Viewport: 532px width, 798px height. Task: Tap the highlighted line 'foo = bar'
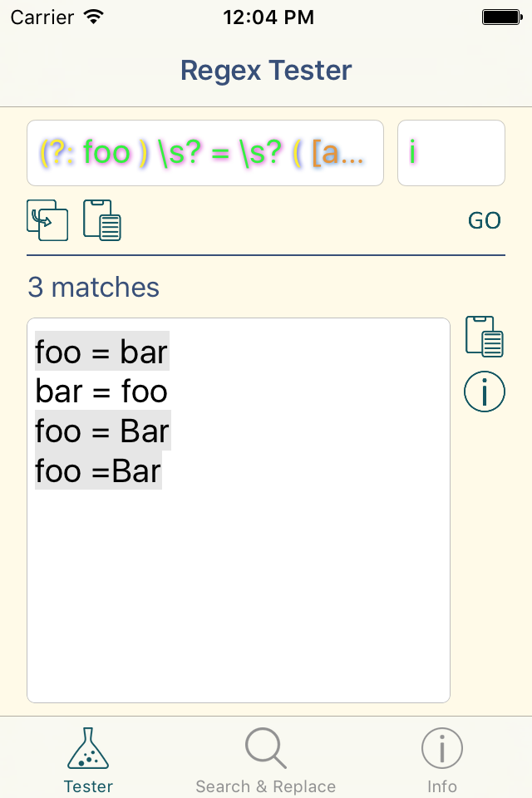pyautogui.click(x=101, y=352)
